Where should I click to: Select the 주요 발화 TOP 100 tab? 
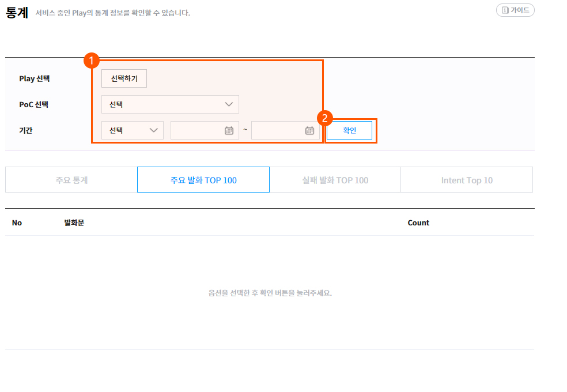click(x=203, y=180)
